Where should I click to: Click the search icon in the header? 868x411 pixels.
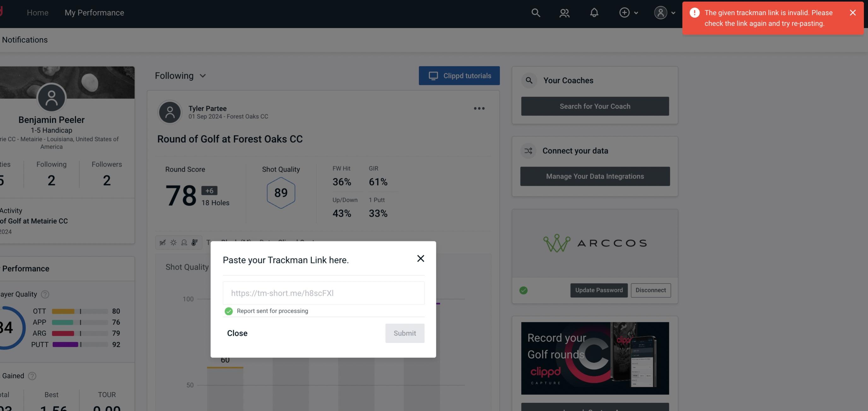pyautogui.click(x=535, y=12)
